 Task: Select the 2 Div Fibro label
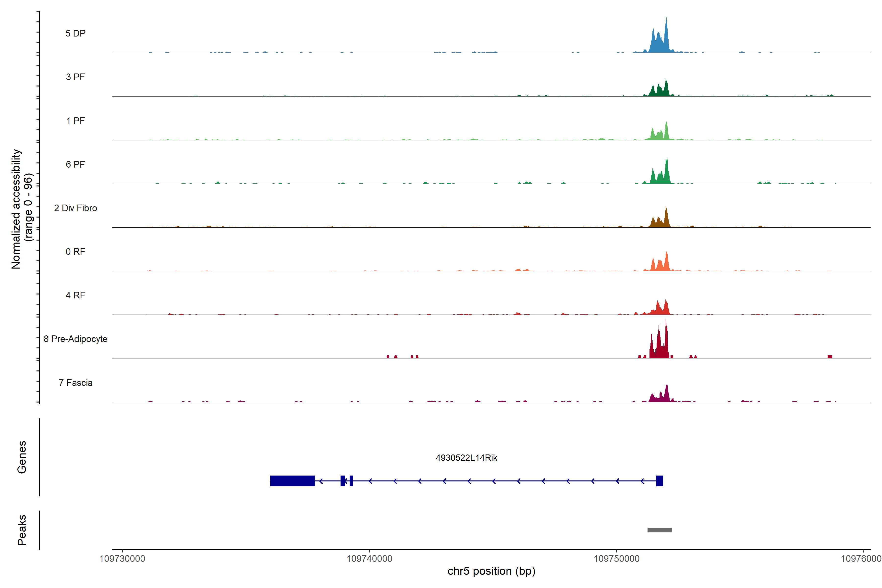(x=75, y=208)
